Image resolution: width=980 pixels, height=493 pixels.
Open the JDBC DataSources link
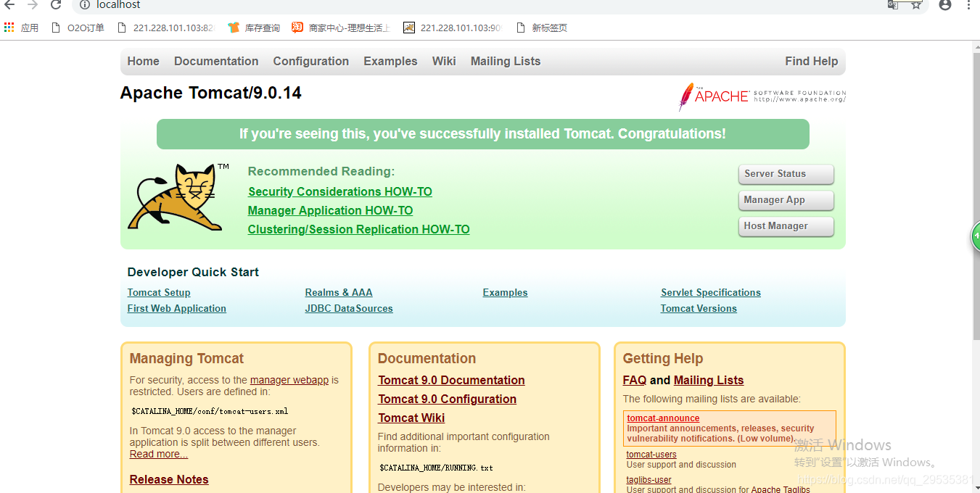coord(349,309)
